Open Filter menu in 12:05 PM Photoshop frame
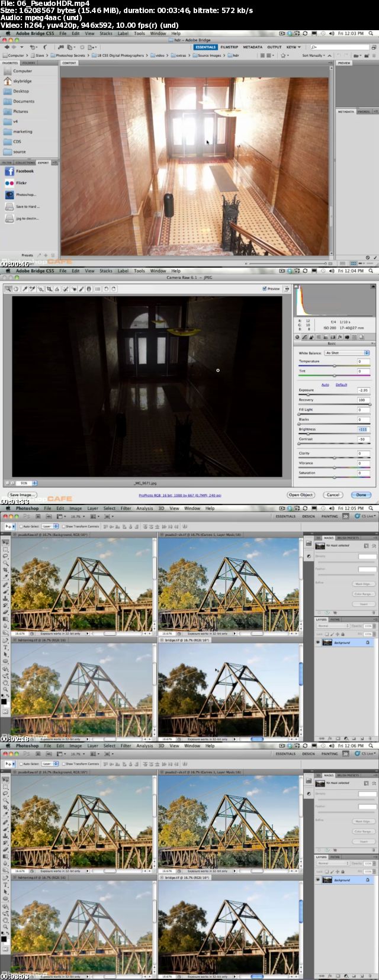Viewport: 379px width, 980px height. click(x=126, y=509)
